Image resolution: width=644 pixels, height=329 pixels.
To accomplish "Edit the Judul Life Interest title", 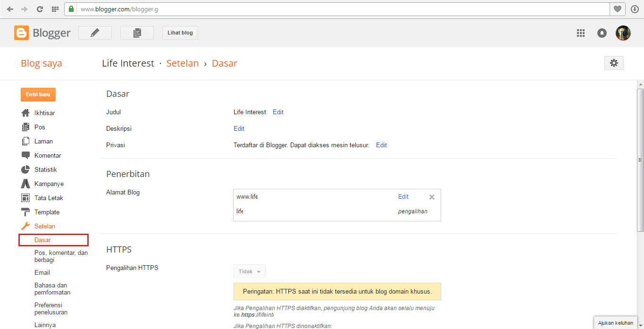I will coord(278,112).
